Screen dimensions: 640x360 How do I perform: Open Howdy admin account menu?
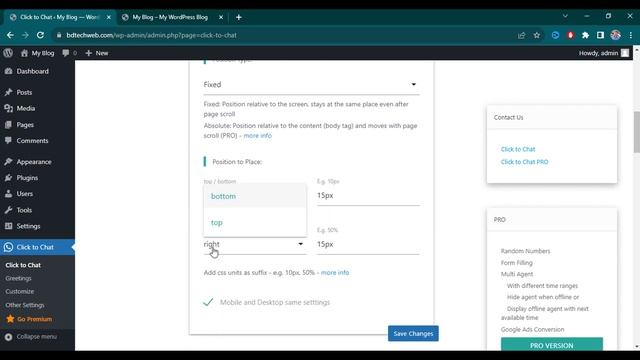[604, 53]
